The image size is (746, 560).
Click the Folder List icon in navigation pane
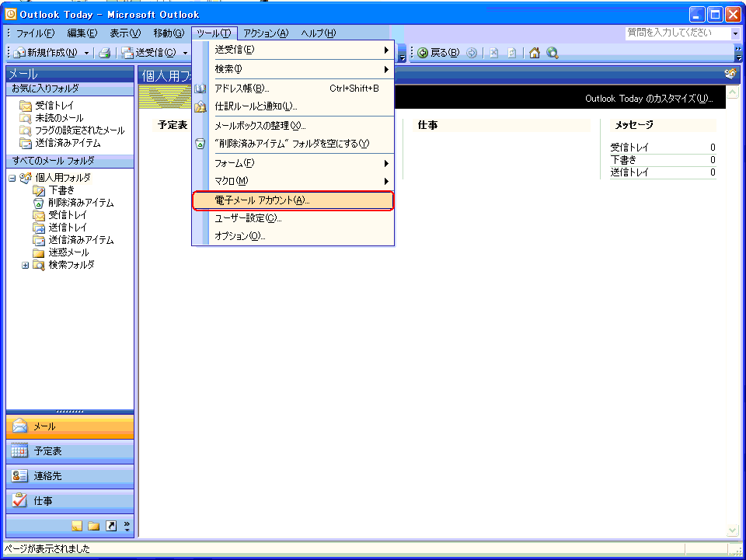point(94,526)
